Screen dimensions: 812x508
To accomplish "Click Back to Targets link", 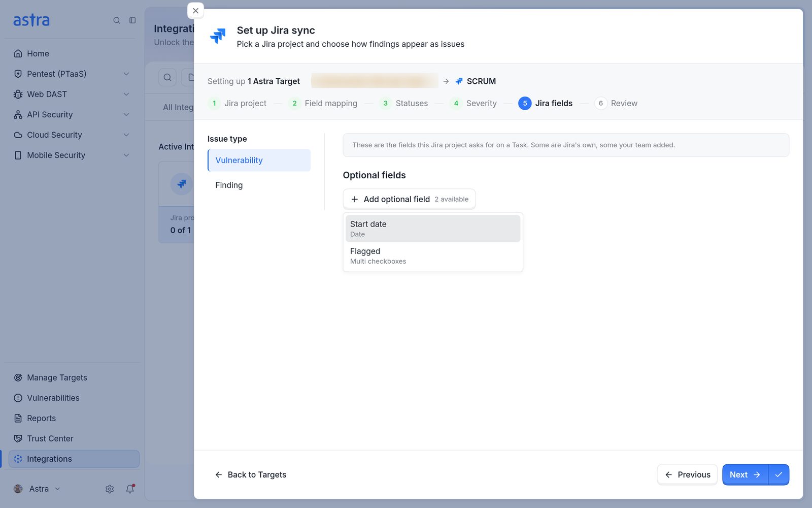I will point(250,474).
